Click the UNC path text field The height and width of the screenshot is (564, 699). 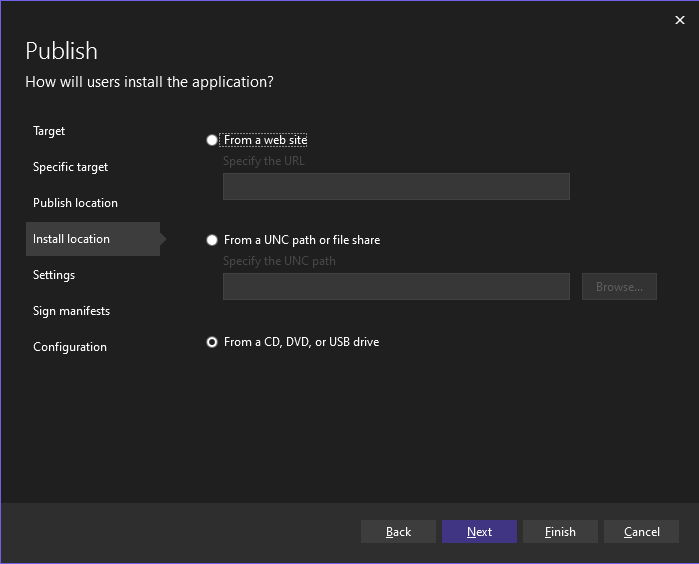[396, 287]
